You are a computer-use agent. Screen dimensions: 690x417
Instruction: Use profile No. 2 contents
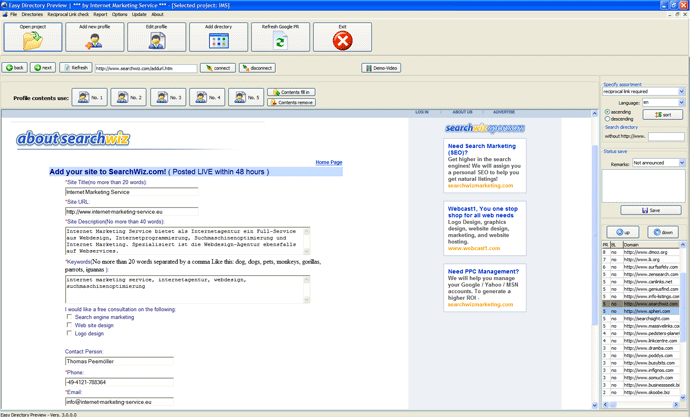click(128, 98)
